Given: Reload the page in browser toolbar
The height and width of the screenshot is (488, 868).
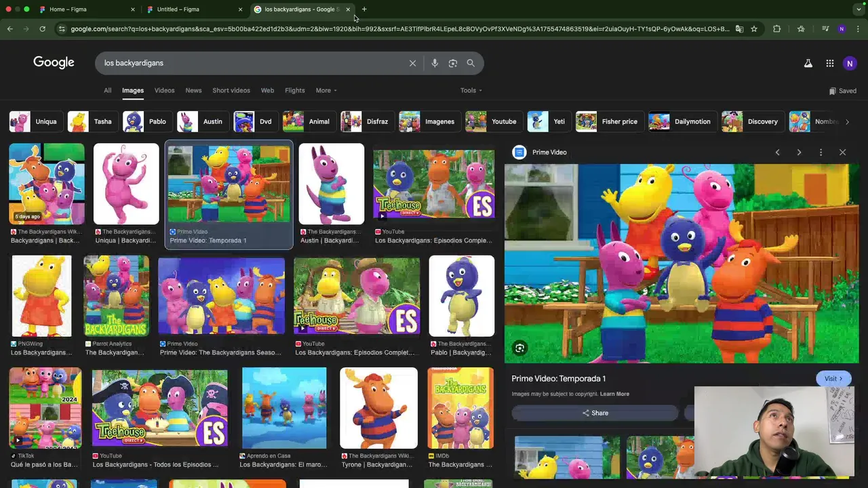Looking at the screenshot, I should pos(42,28).
